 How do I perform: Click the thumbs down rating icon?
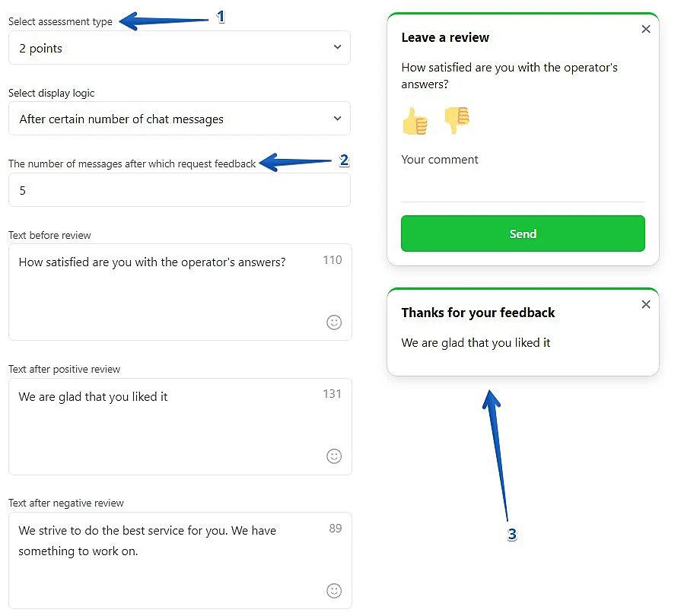(457, 120)
